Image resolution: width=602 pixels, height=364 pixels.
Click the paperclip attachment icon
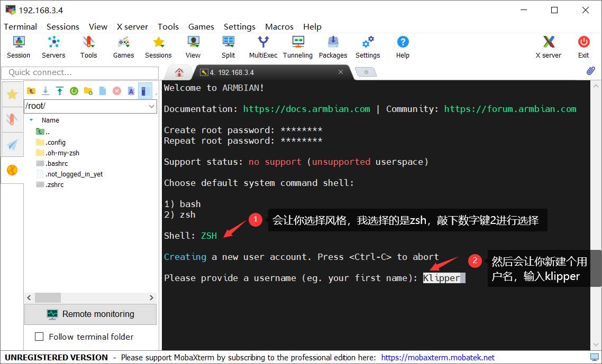[x=590, y=71]
